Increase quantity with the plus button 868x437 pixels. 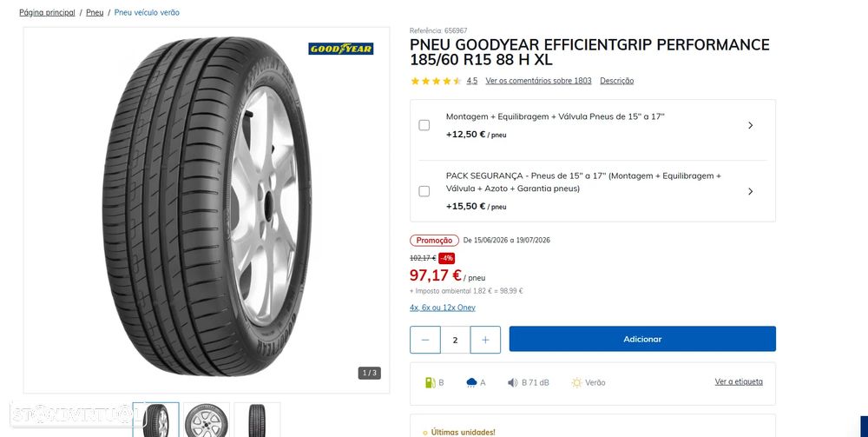(485, 340)
